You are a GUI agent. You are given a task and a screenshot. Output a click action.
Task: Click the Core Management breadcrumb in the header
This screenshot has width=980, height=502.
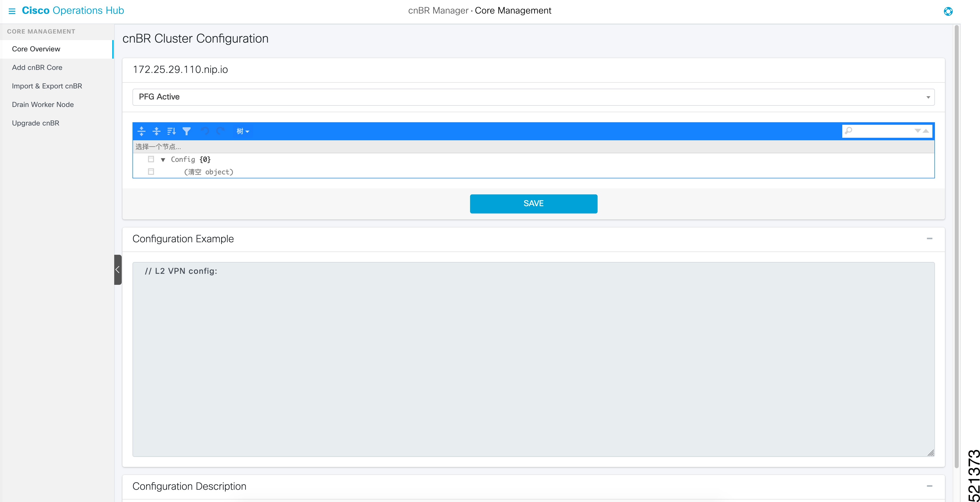tap(513, 11)
